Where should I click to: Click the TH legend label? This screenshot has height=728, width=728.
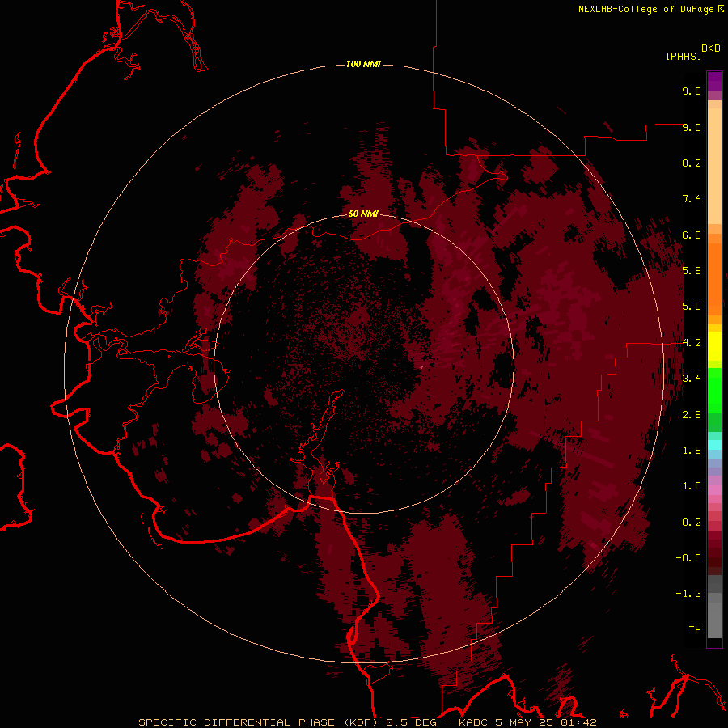tap(695, 630)
